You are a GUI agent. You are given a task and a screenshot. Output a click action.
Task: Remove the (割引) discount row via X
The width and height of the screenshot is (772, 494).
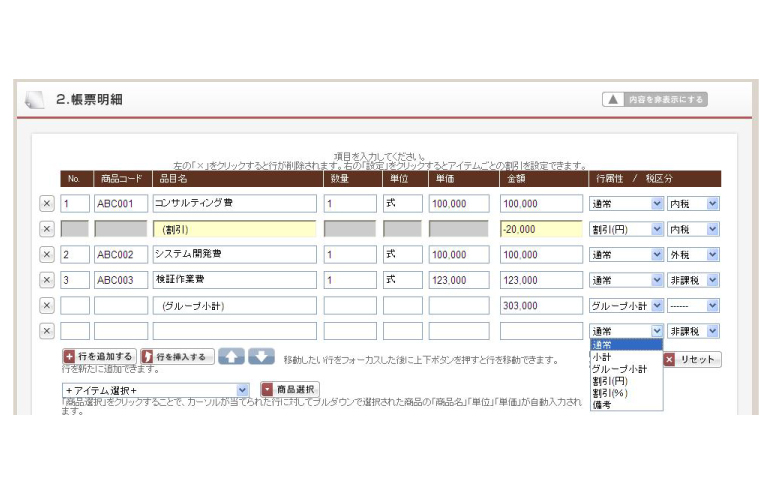[x=47, y=229]
